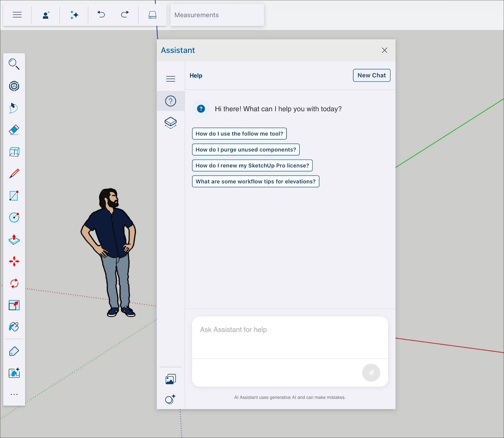
Task: Undo the last action
Action: pos(101,14)
